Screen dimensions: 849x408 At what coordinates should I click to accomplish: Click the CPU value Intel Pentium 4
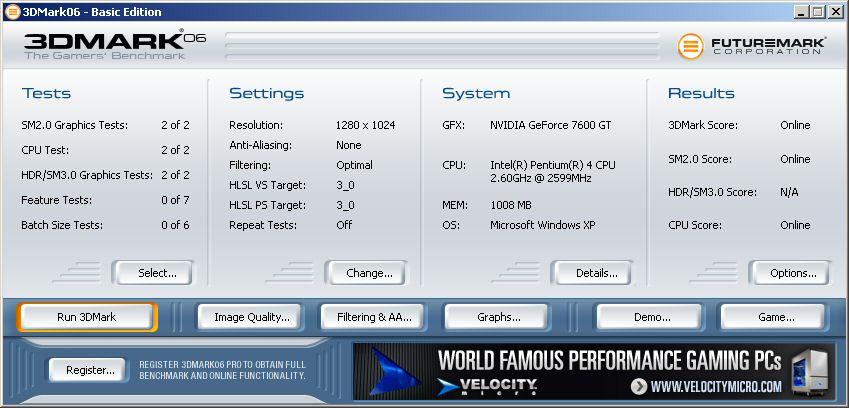point(553,172)
